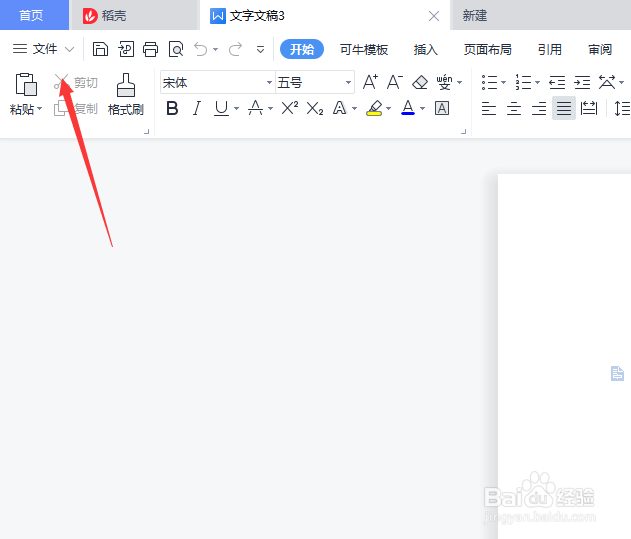This screenshot has width=631, height=539.
Task: Decrease paragraph indent icon
Action: [557, 83]
